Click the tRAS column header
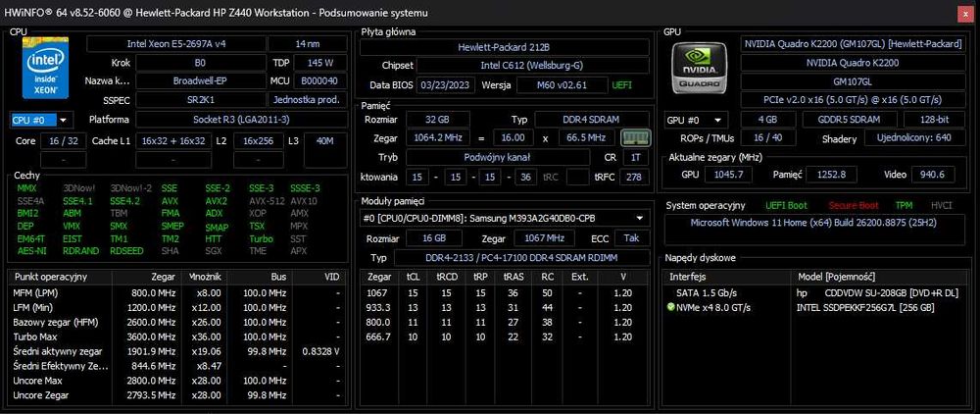The width and height of the screenshot is (980, 414). pyautogui.click(x=513, y=276)
